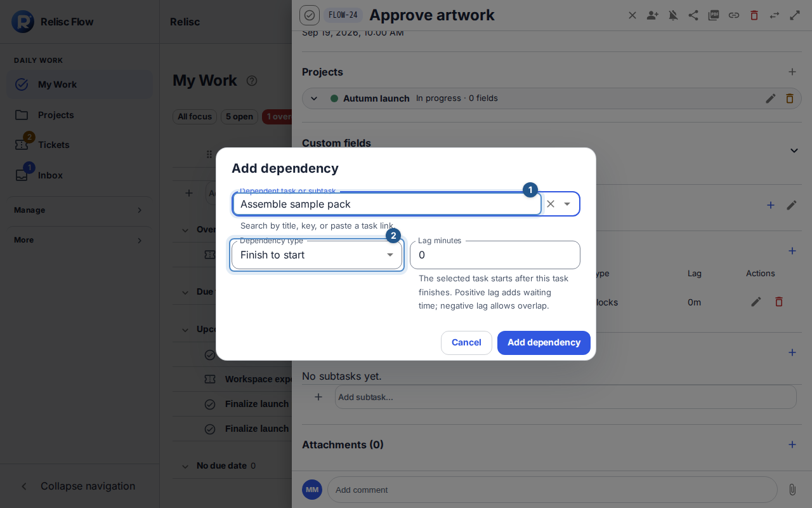Select the All focus filter chip
Image resolution: width=812 pixels, height=508 pixels.
click(195, 117)
